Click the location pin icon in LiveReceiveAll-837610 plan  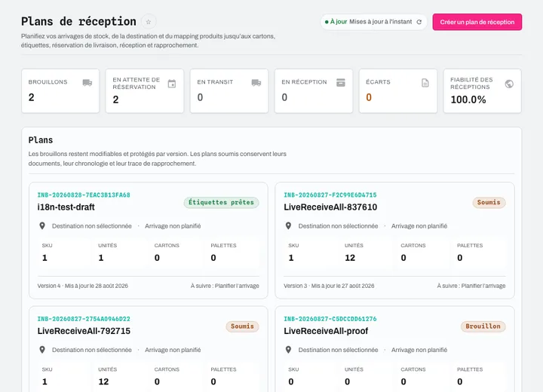[288, 226]
